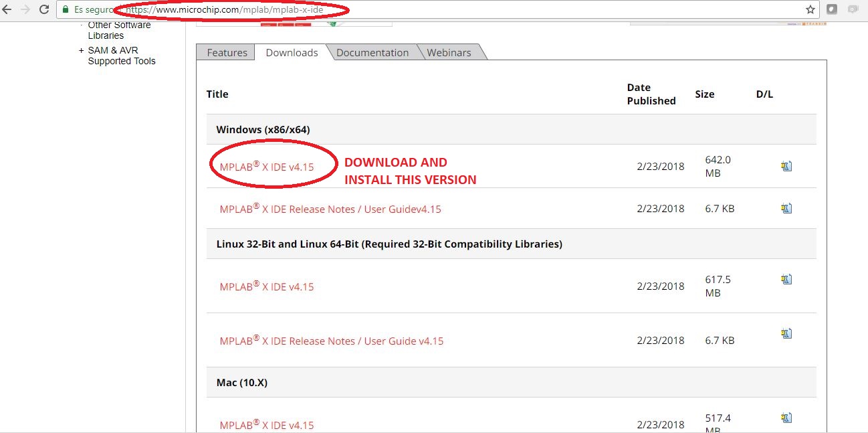The image size is (868, 433).
Task: Click the 642.0 MB size value
Action: pyautogui.click(x=718, y=166)
